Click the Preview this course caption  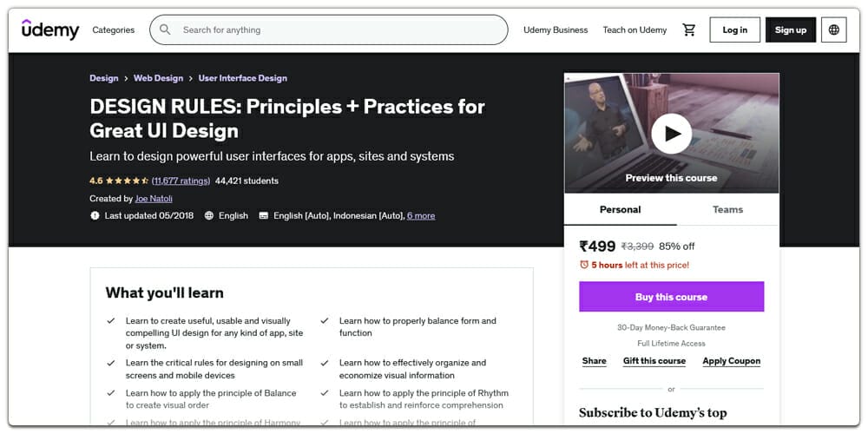pos(671,178)
